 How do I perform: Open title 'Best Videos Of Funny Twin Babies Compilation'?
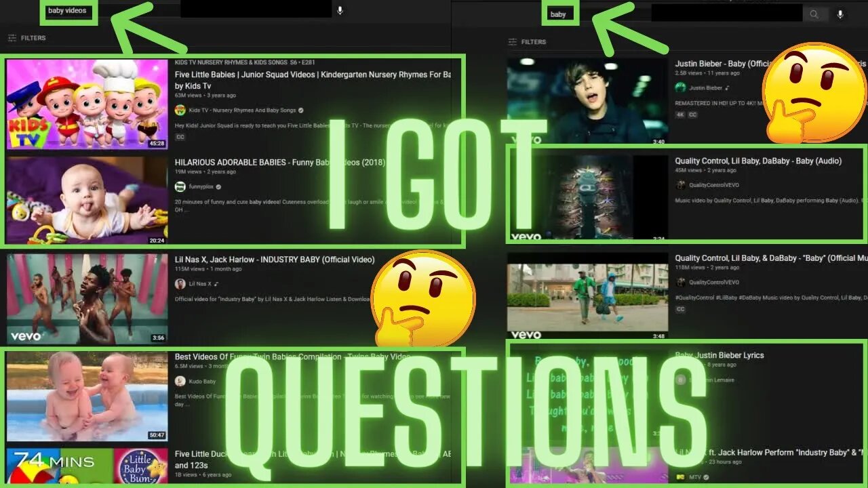tap(293, 357)
